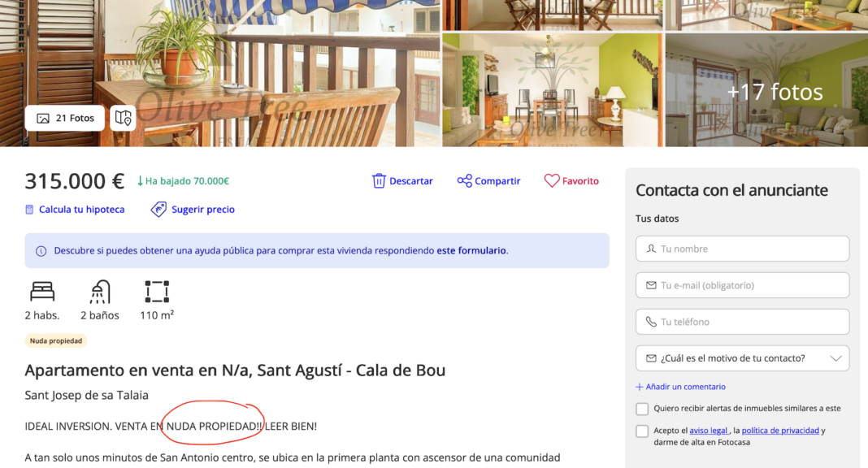The image size is (868, 468).
Task: Click the green living room photo thumbnail
Action: click(552, 90)
